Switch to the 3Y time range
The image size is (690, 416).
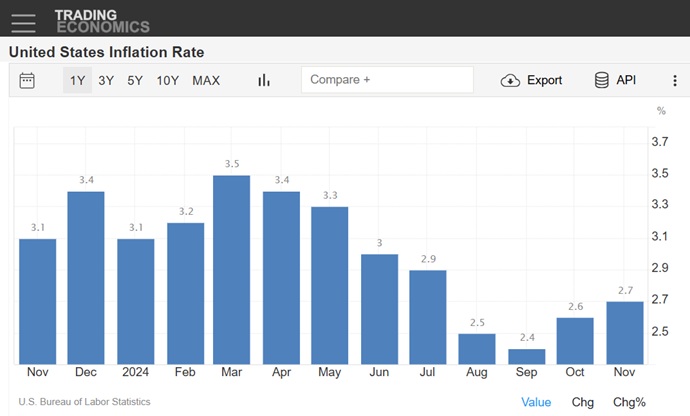click(x=106, y=80)
